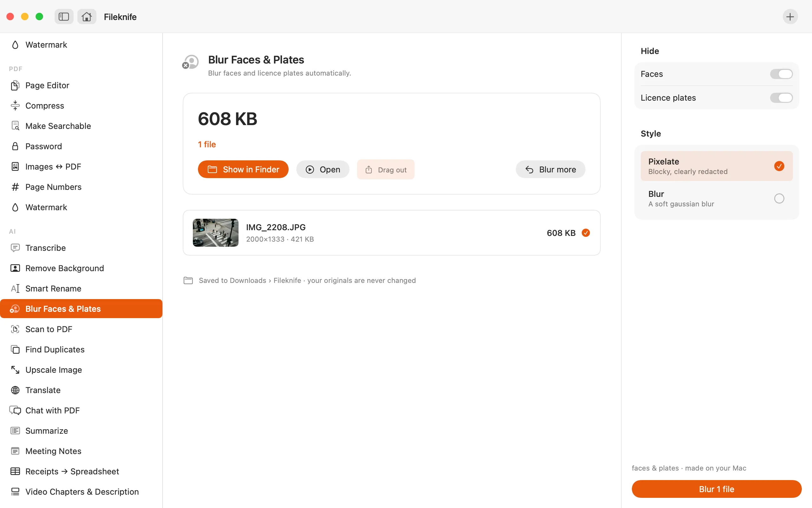Image resolution: width=812 pixels, height=508 pixels.
Task: Open Page Editor in the sidebar
Action: (x=81, y=85)
